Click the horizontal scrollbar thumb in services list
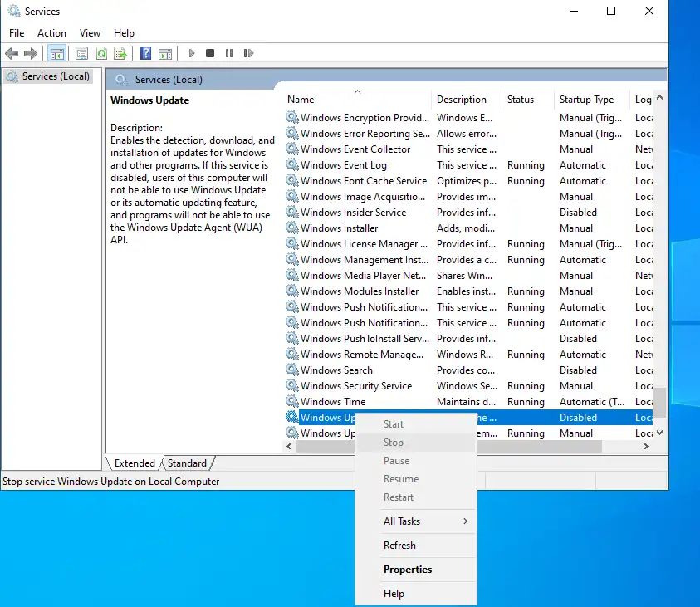Screen dimensions: 700x607 pos(448,447)
